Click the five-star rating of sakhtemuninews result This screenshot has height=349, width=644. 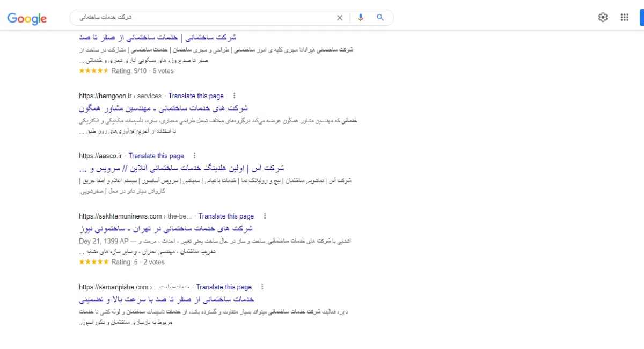94,262
